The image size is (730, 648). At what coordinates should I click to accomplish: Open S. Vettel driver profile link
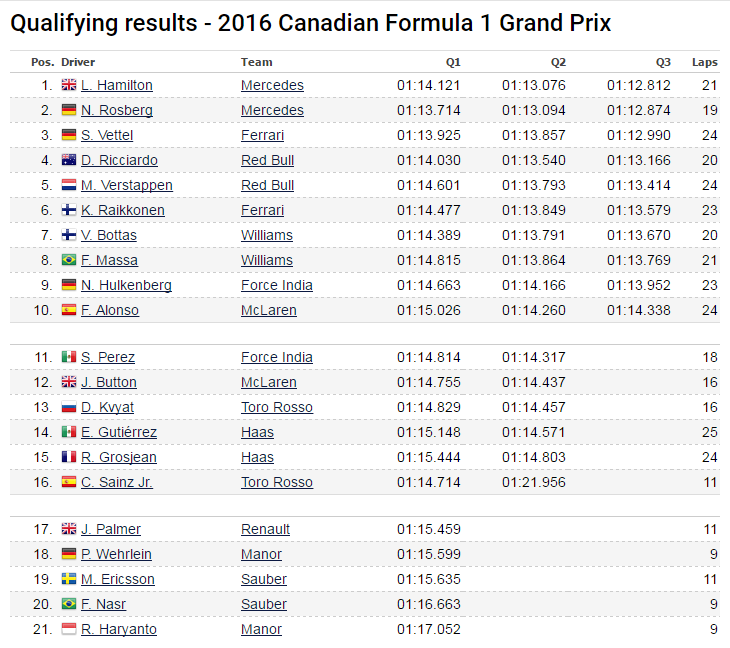(x=107, y=135)
